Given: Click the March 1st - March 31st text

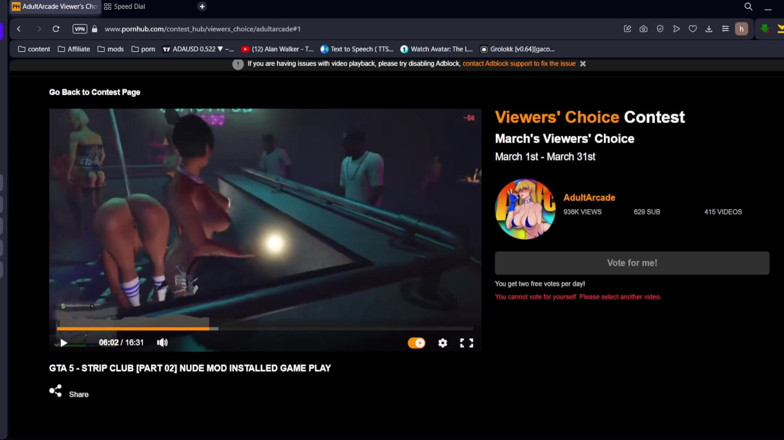Looking at the screenshot, I should 545,156.
